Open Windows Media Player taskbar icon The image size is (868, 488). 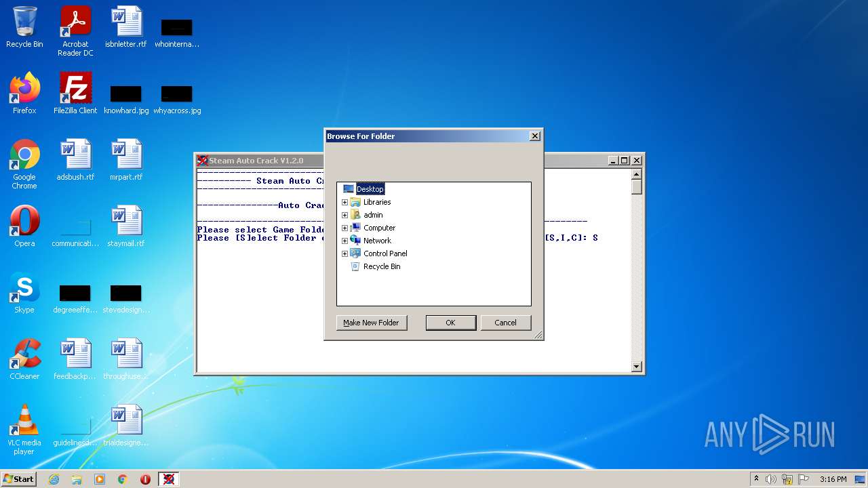point(100,479)
